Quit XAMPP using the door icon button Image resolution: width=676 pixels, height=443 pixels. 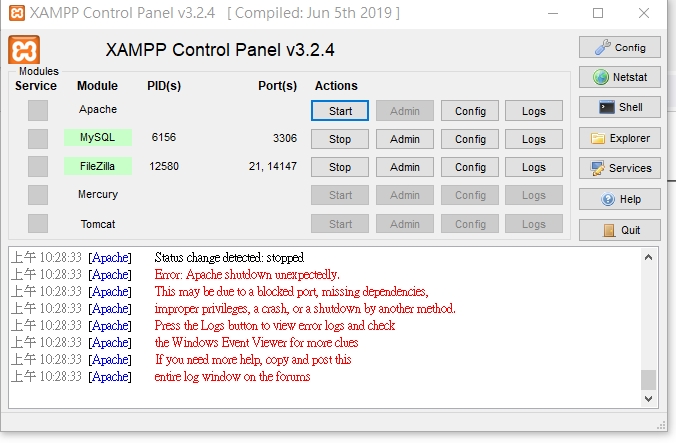620,230
